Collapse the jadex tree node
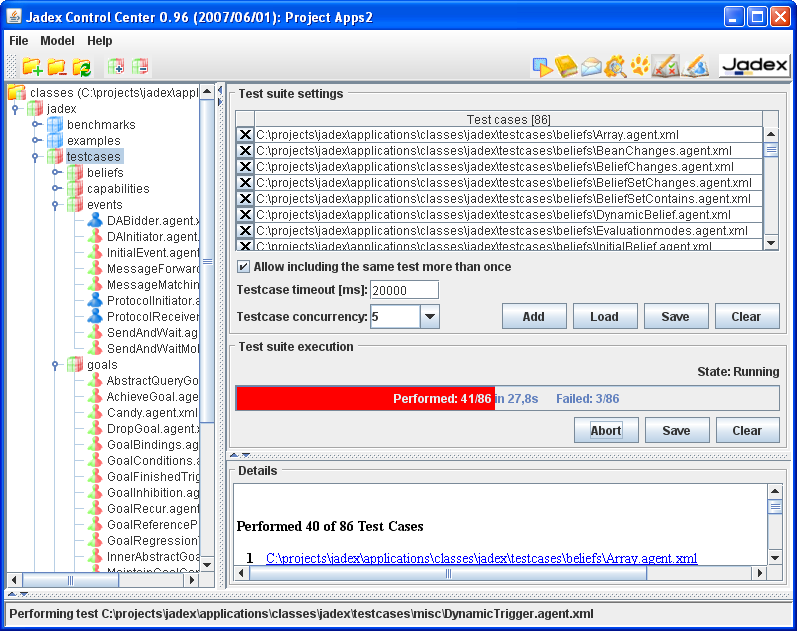Viewport: 797px width, 631px height. pos(15,108)
